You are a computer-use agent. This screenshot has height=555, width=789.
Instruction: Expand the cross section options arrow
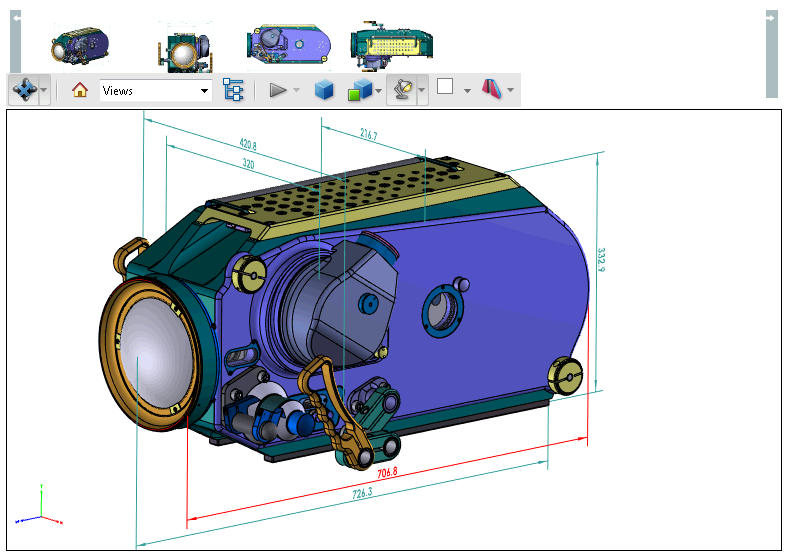point(511,91)
